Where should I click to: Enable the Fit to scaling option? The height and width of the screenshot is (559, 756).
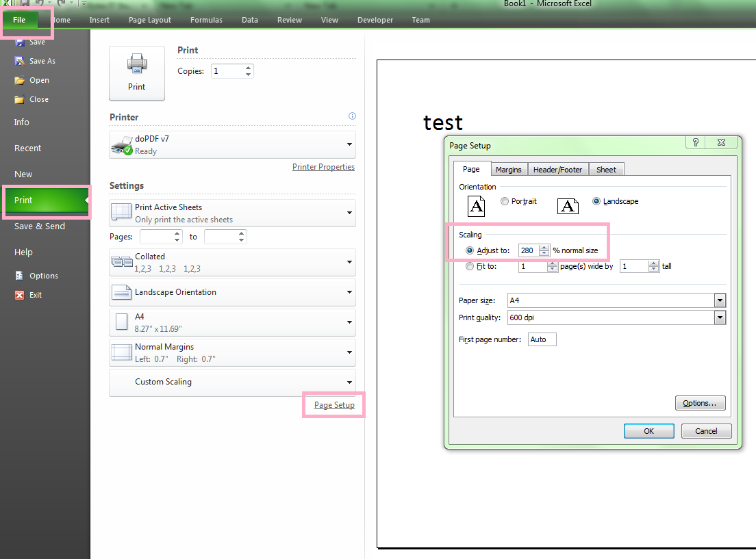pos(469,266)
